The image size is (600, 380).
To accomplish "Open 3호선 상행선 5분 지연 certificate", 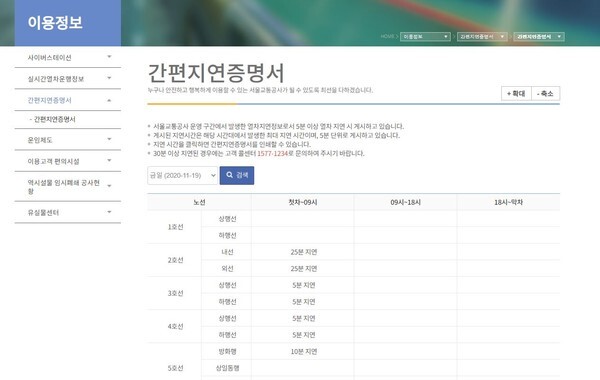I will coord(303,285).
